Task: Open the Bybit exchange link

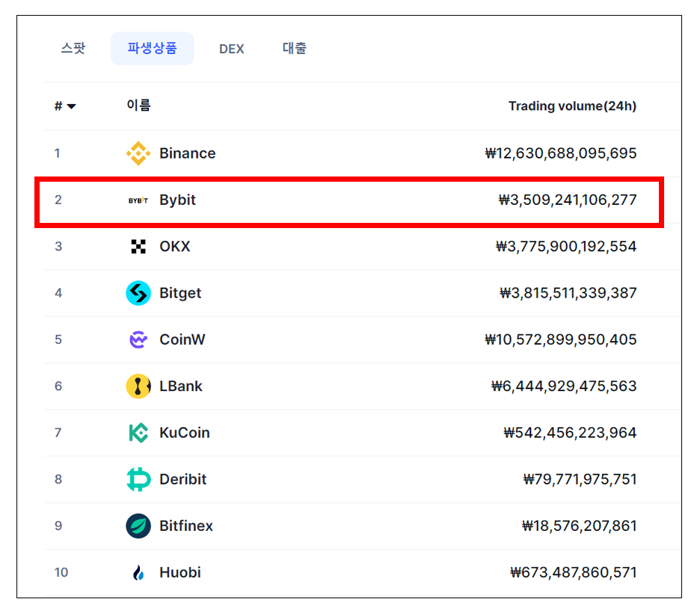Action: point(178,200)
